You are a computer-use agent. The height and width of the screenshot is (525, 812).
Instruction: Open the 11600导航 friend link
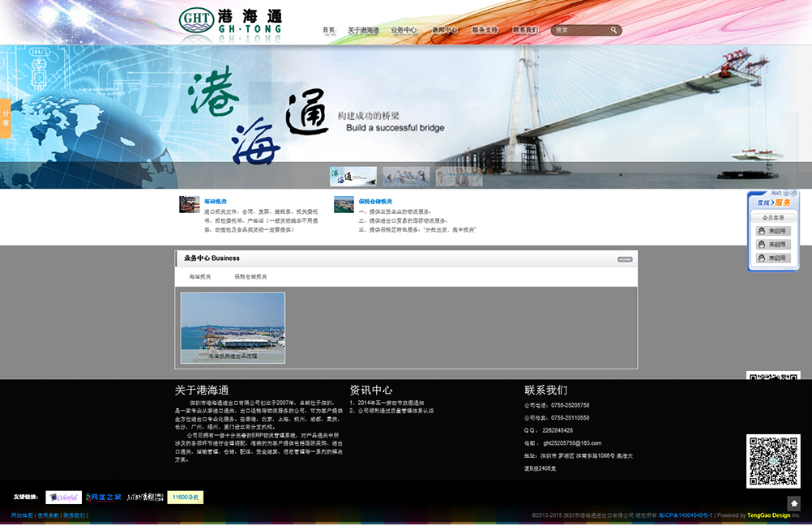tap(186, 497)
